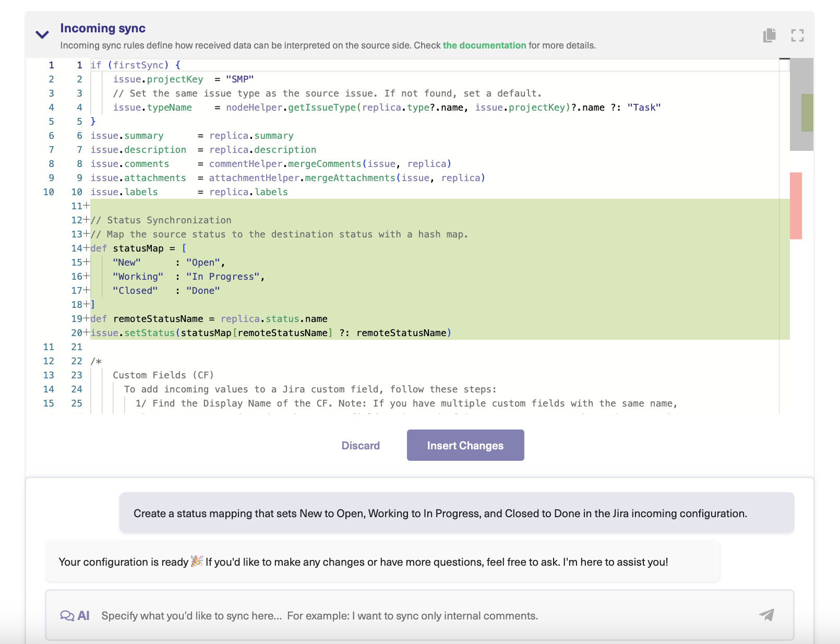
Task: Click line number 10 in the gutter
Action: point(49,192)
